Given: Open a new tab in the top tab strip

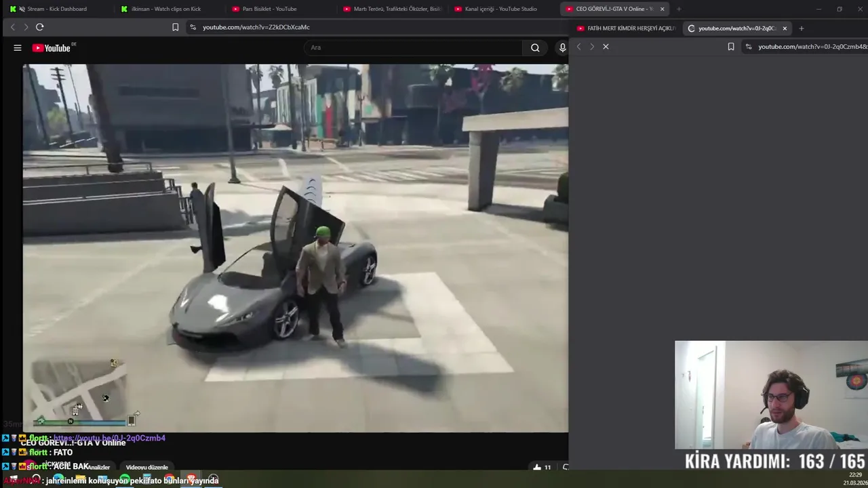Looking at the screenshot, I should (678, 9).
